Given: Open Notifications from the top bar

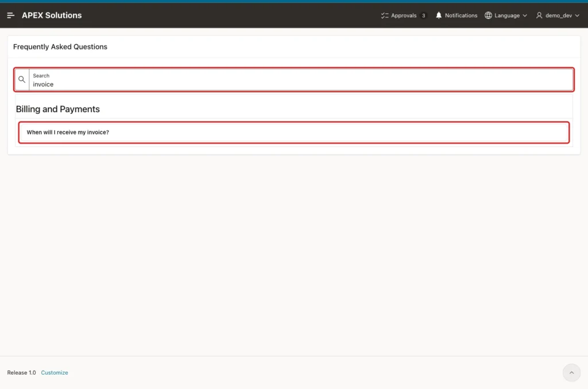Looking at the screenshot, I should (457, 16).
